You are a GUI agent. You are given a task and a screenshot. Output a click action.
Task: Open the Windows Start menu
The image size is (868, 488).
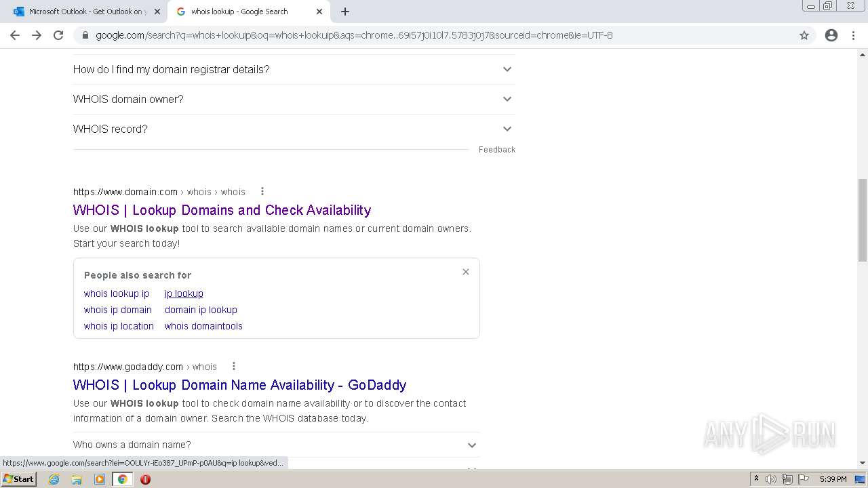tap(19, 479)
